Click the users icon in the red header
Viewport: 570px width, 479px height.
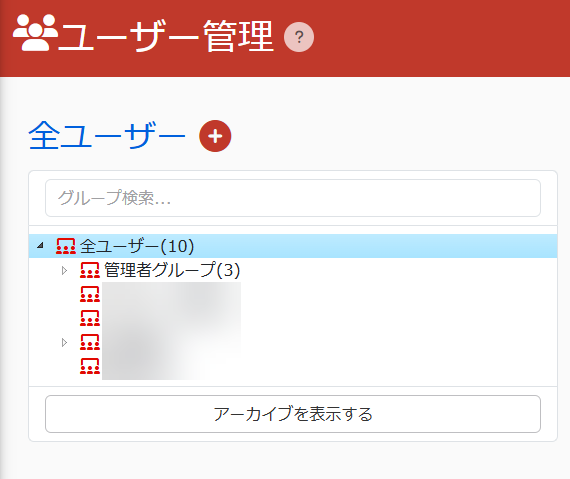click(x=35, y=33)
